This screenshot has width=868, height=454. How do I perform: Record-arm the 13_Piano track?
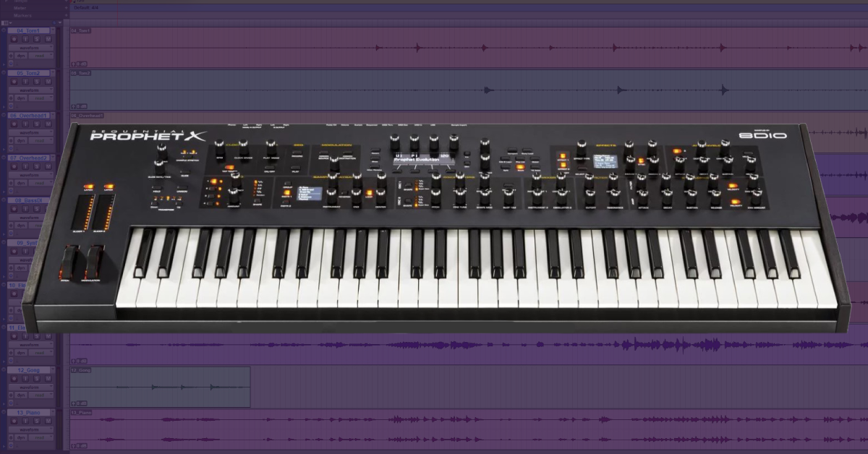(13, 419)
